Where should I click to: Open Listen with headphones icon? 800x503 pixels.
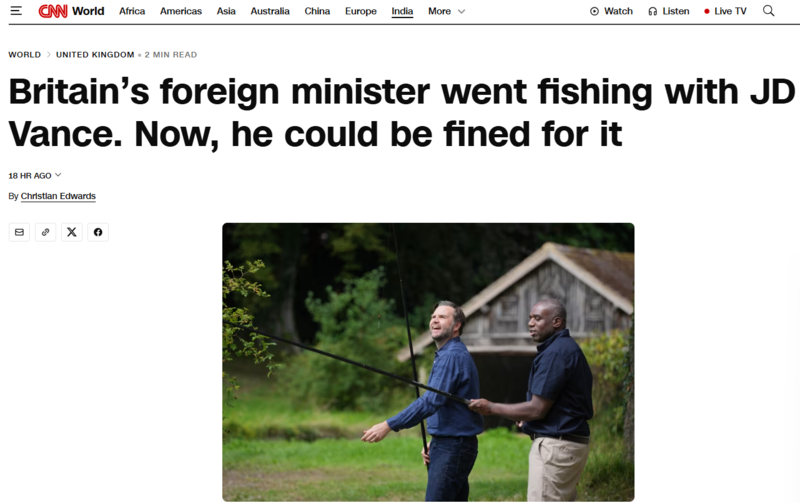(668, 11)
